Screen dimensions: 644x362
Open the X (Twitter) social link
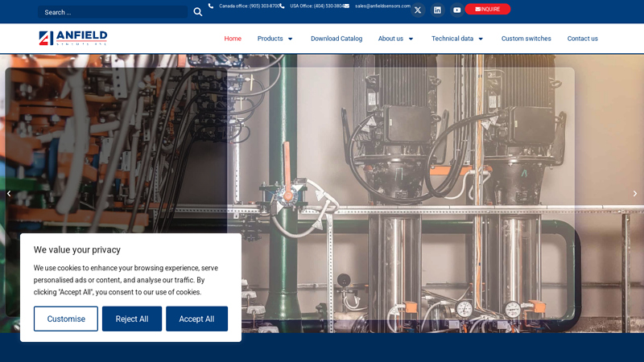418,10
